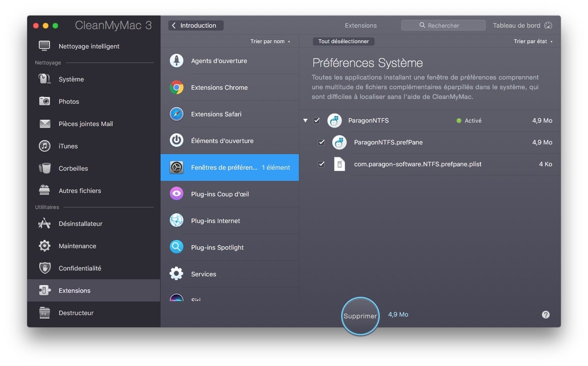Screen dimensions: 588x366
Task: Click com.paragon-software.NTFS.prefpane.plist file name
Action: [418, 164]
